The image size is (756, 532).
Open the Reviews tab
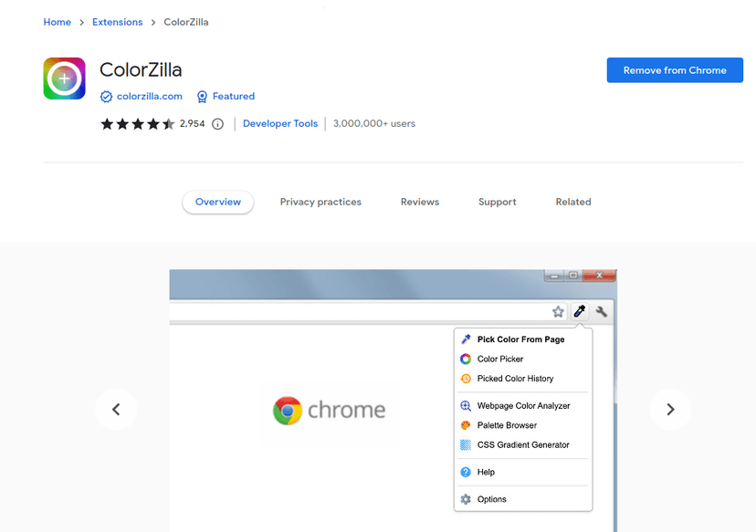[420, 202]
